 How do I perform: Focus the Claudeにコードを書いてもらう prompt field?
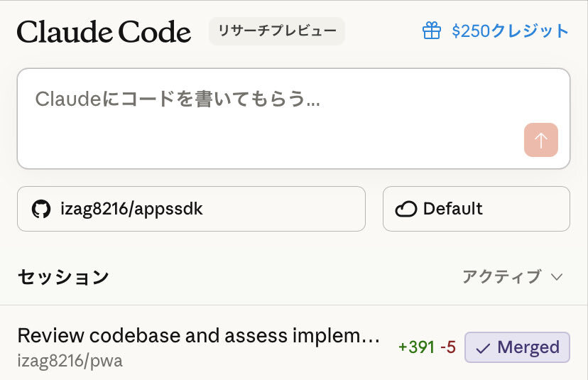tap(270, 107)
